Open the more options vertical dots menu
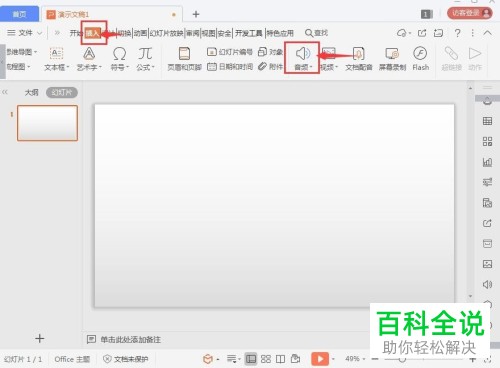Image resolution: width=500 pixels, height=368 pixels. point(473,33)
